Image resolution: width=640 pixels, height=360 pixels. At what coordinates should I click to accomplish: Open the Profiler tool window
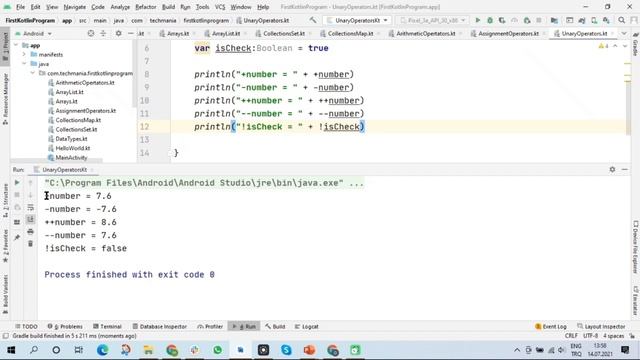pyautogui.click(x=210, y=327)
